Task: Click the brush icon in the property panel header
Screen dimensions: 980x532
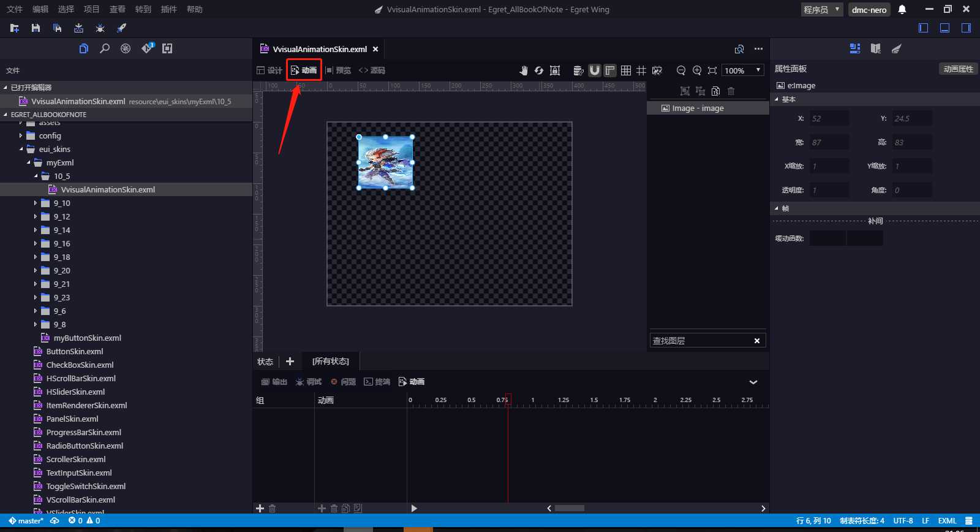Action: [x=897, y=48]
